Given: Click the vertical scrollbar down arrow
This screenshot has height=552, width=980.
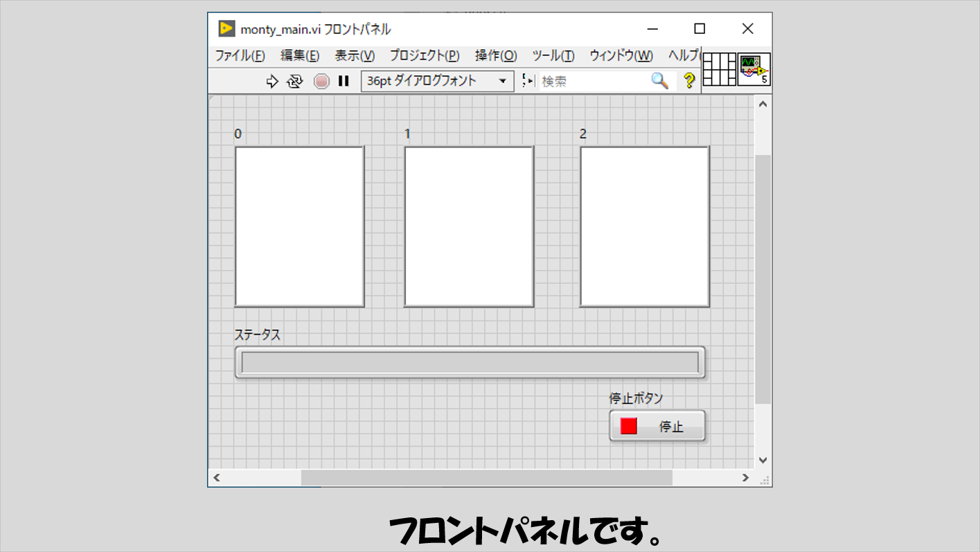Looking at the screenshot, I should tap(763, 460).
